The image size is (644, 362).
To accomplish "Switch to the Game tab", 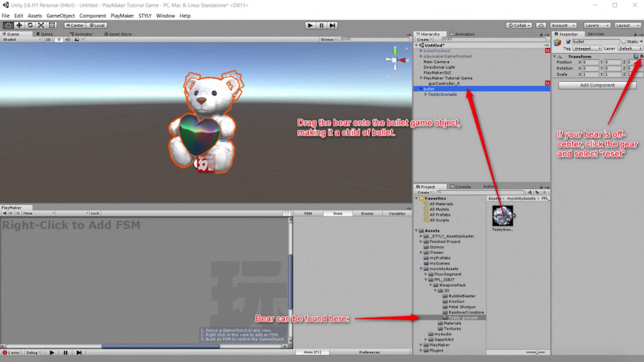I will (x=45, y=34).
